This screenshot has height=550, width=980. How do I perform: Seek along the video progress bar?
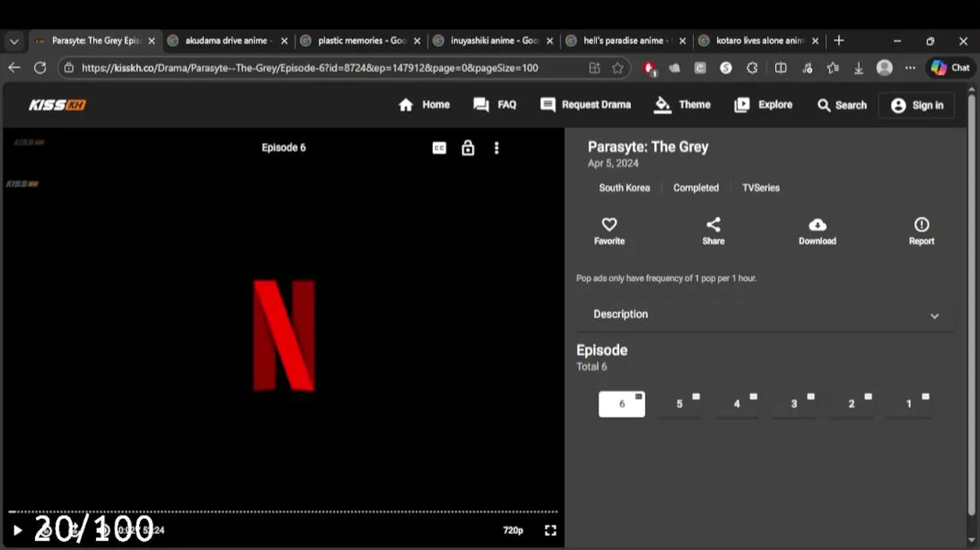[282, 512]
